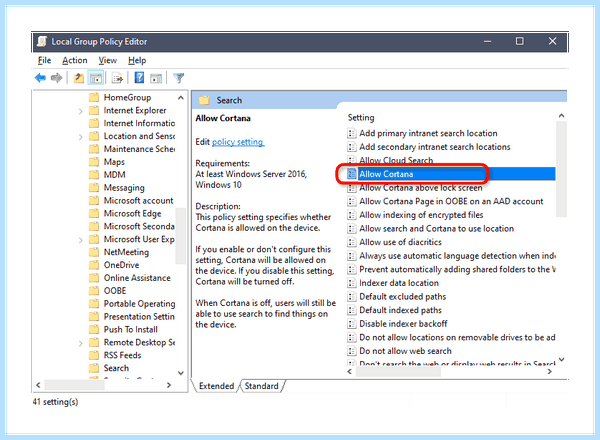Screen dimensions: 600x440
Task: Select the Online Assistance tree folder
Action: point(137,278)
